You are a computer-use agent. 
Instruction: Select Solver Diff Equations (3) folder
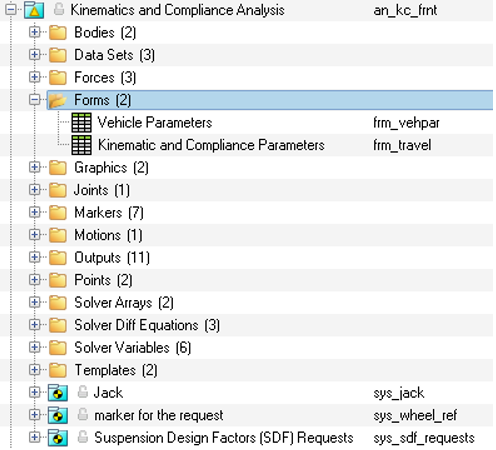(x=147, y=325)
